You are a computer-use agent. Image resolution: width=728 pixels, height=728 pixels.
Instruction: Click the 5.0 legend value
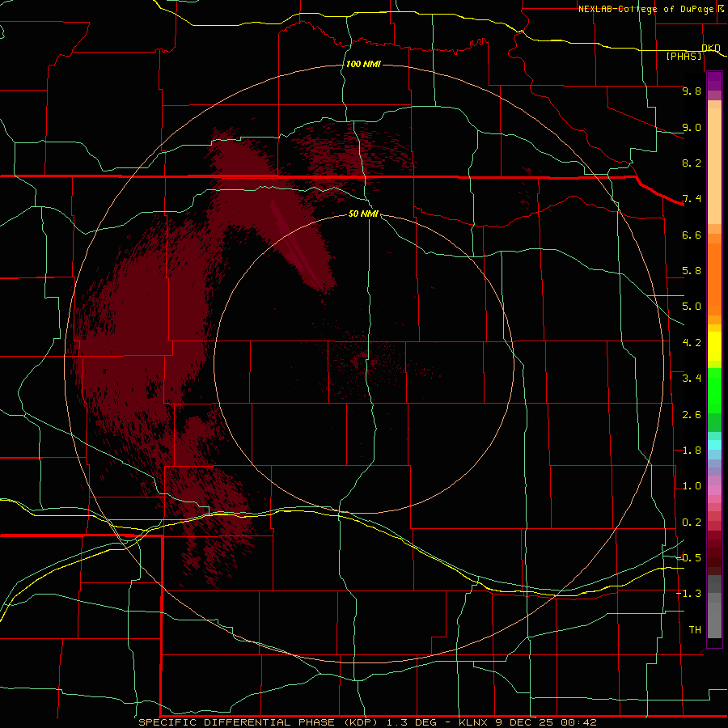(x=692, y=307)
